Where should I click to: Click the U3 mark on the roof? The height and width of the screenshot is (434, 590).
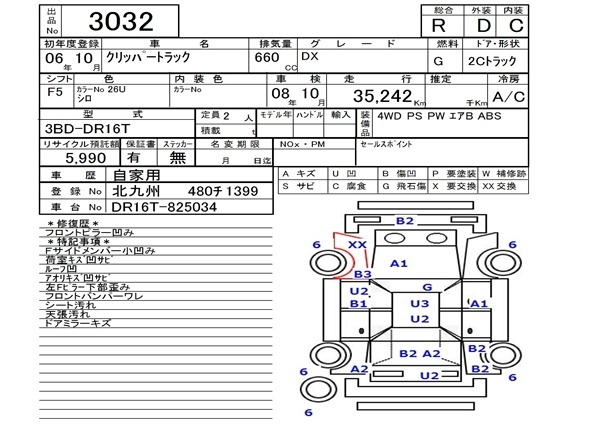[420, 304]
